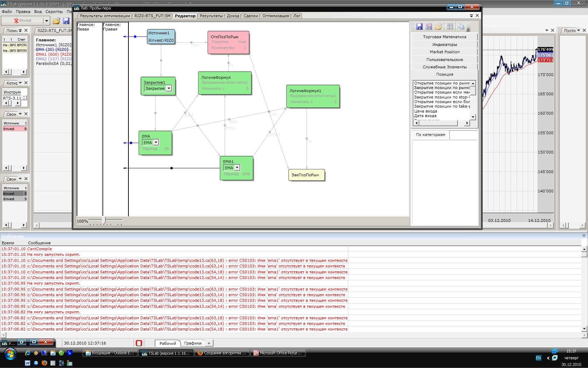The width and height of the screenshot is (588, 368).
Task: Open the Скрипты menu
Action: coord(54,12)
